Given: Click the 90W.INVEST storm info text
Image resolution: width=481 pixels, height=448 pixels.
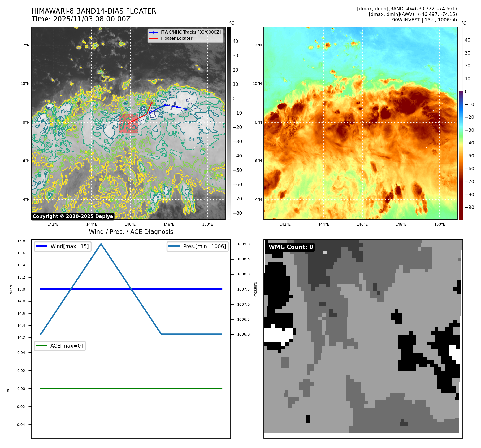Looking at the screenshot, I should 424,20.
